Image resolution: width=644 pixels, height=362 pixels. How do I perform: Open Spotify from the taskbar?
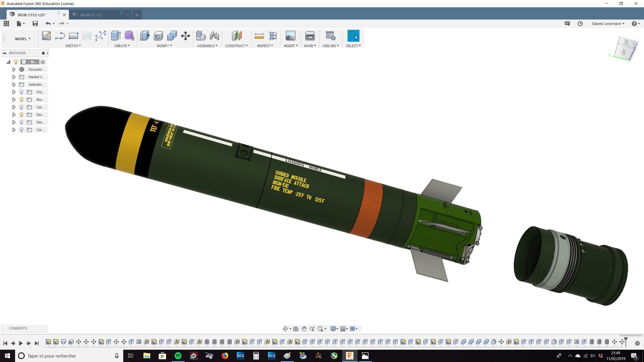click(178, 356)
